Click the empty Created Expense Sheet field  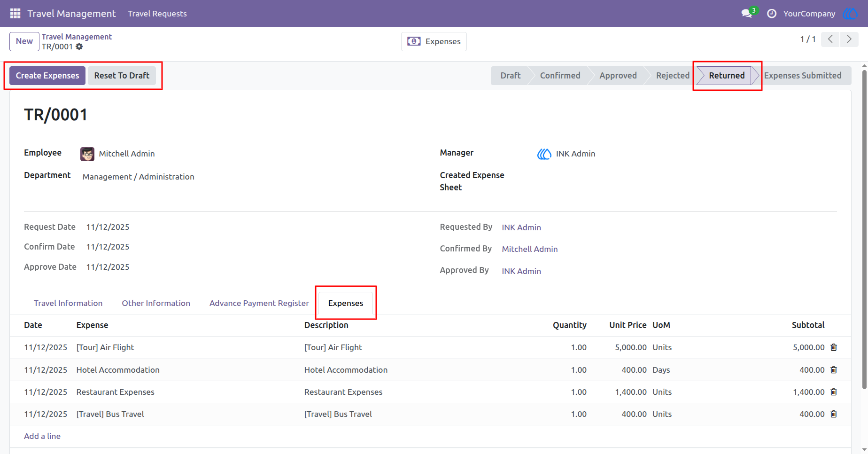687,181
